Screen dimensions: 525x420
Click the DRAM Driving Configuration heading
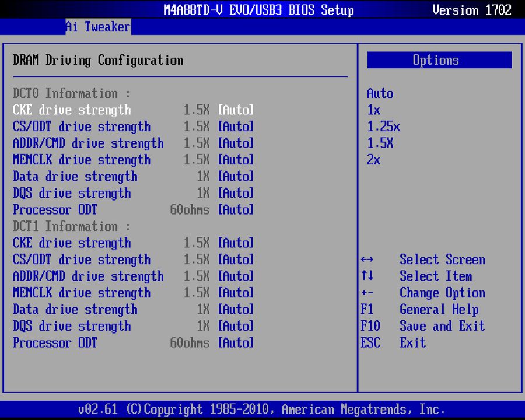97,60
